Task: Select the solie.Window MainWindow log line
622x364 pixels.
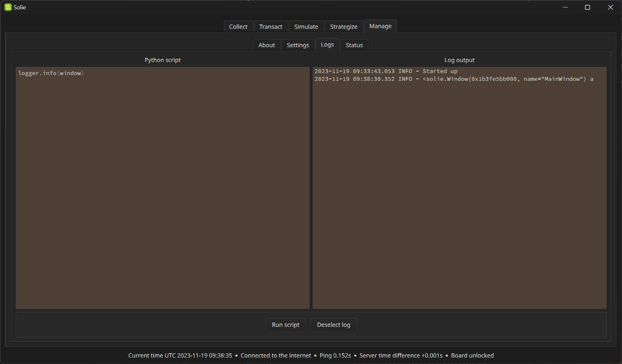Action: click(453, 79)
